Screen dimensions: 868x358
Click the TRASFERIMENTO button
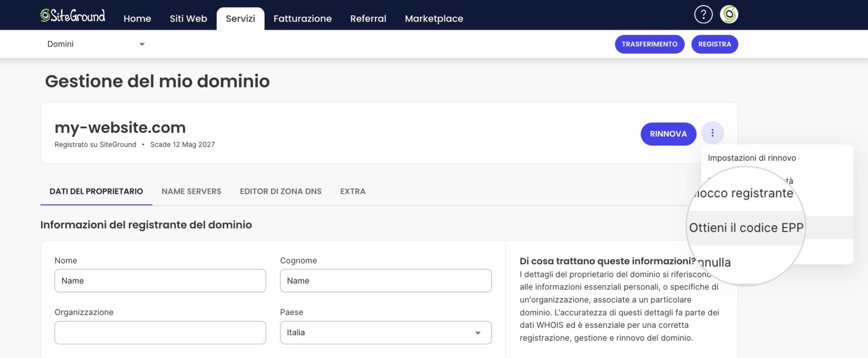tap(649, 44)
